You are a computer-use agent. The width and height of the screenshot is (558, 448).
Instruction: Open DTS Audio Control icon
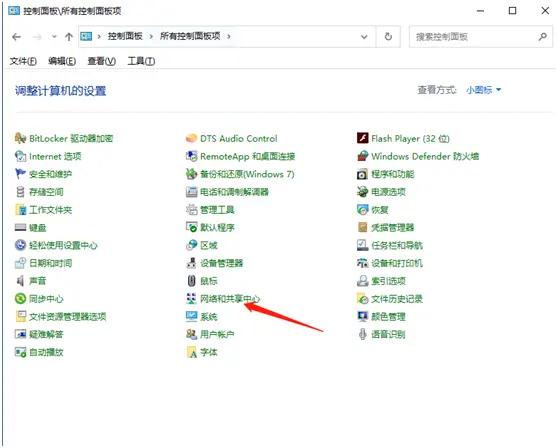[191, 138]
